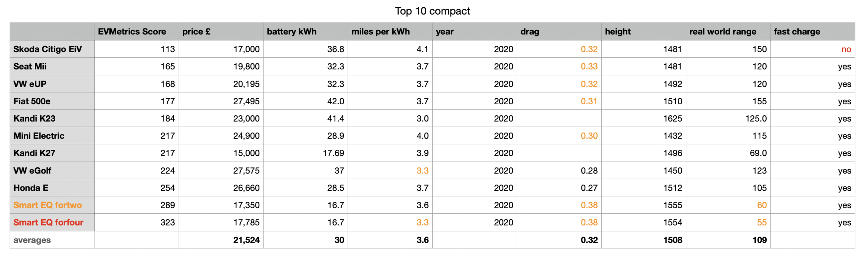Viewport: 868px width, 263px height.
Task: Select the real world range header
Action: point(723,32)
